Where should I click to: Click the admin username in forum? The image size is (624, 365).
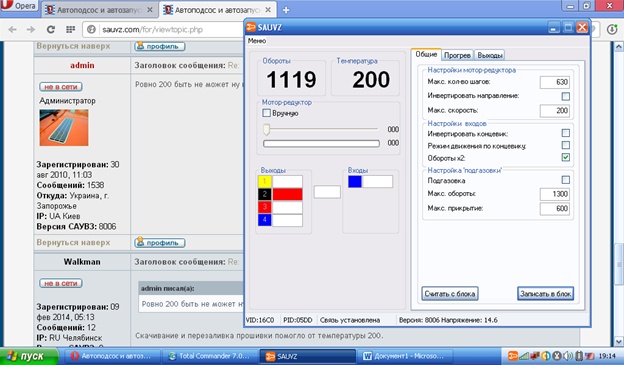(x=82, y=65)
